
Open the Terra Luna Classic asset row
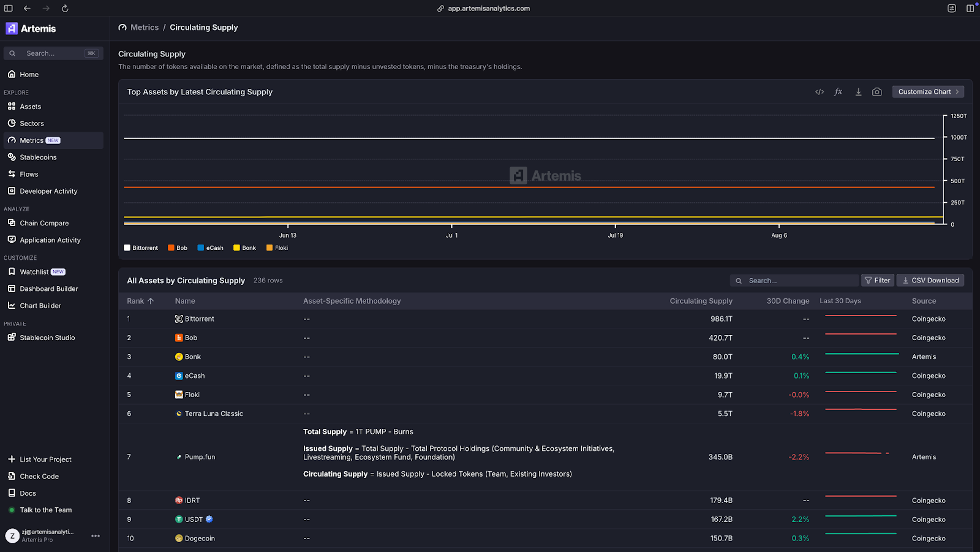(545, 414)
